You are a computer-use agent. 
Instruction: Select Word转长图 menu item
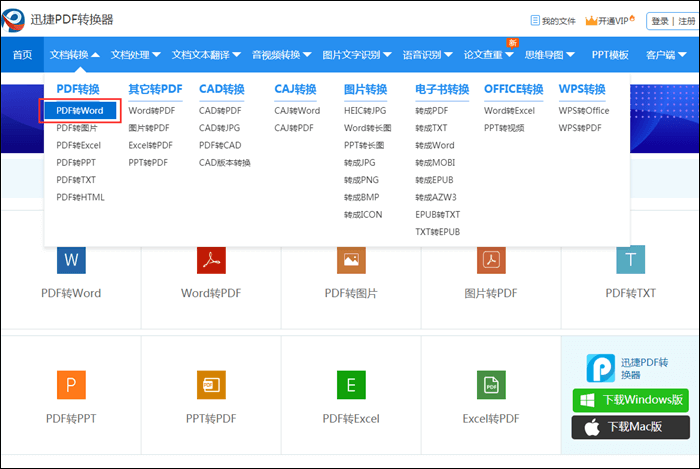click(x=367, y=128)
